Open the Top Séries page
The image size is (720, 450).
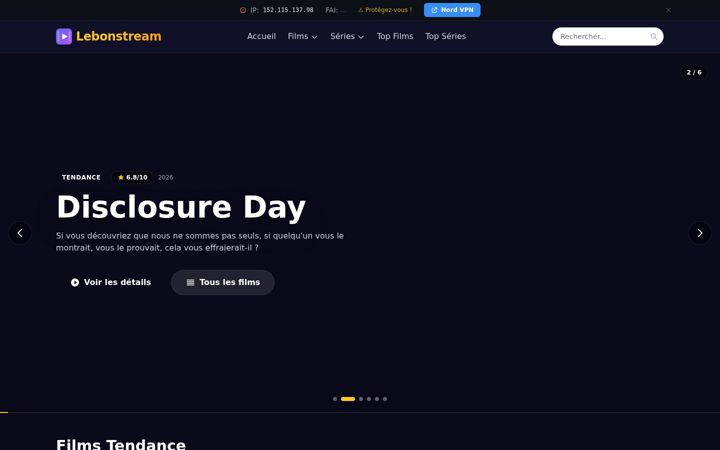point(445,36)
